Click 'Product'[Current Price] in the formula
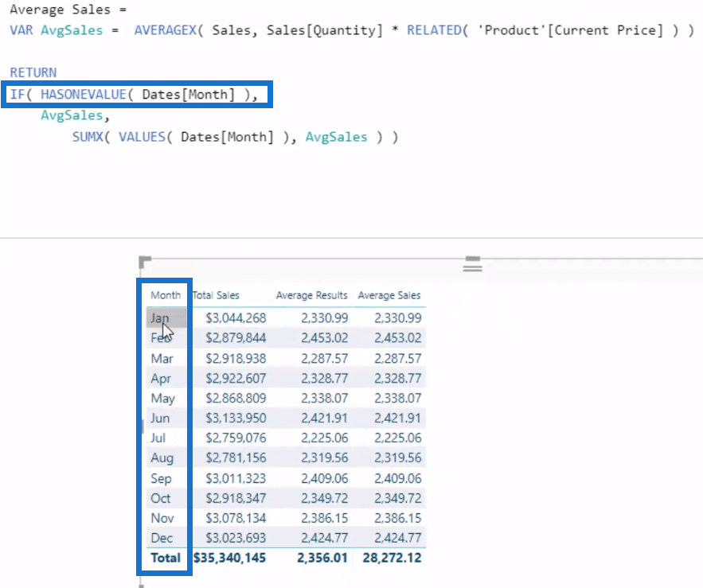703x588 pixels. coord(570,30)
